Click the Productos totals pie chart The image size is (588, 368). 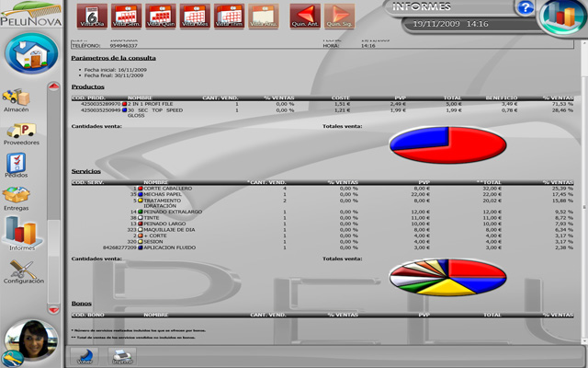coord(447,145)
